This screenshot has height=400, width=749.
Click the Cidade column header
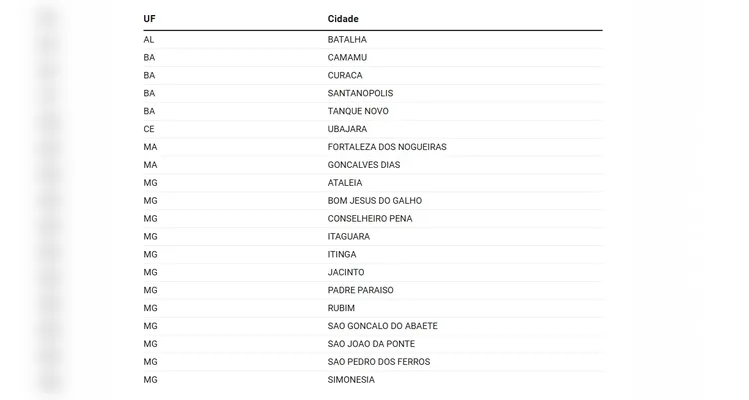343,19
